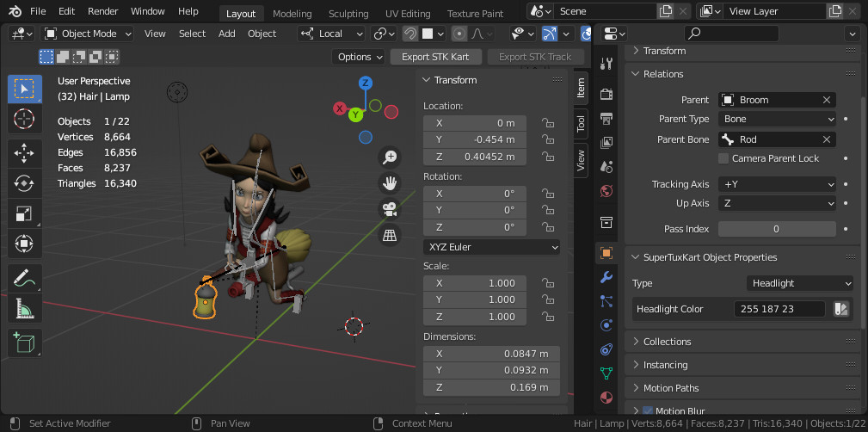Open the XYZ Euler rotation mode dropdown
The width and height of the screenshot is (868, 432).
491,247
